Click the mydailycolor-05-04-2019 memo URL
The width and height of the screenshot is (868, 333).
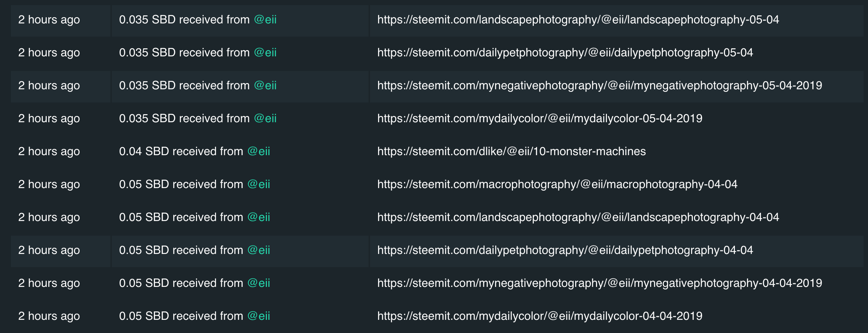[x=540, y=119]
